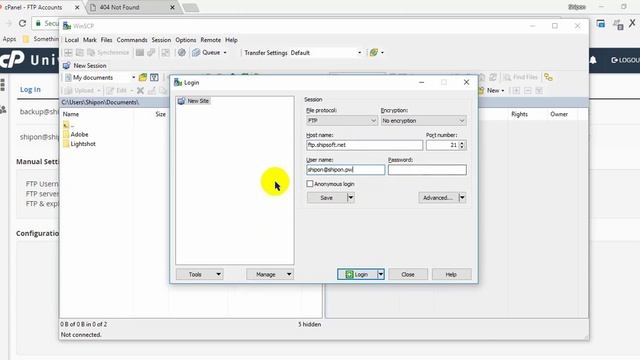Click the synchronize browsing link icon

[x=548, y=77]
